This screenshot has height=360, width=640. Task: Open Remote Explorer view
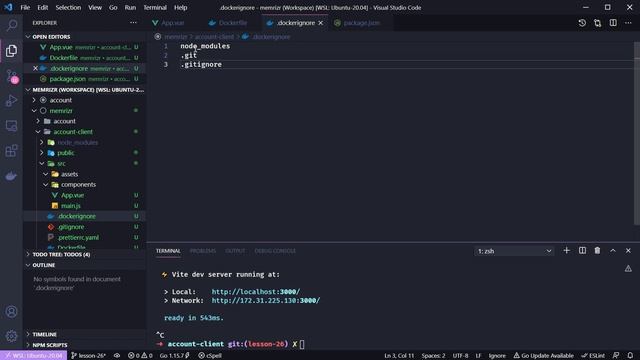pyautogui.click(x=11, y=126)
